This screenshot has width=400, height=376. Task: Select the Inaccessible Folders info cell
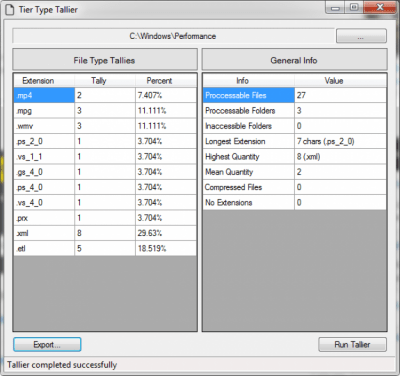249,126
